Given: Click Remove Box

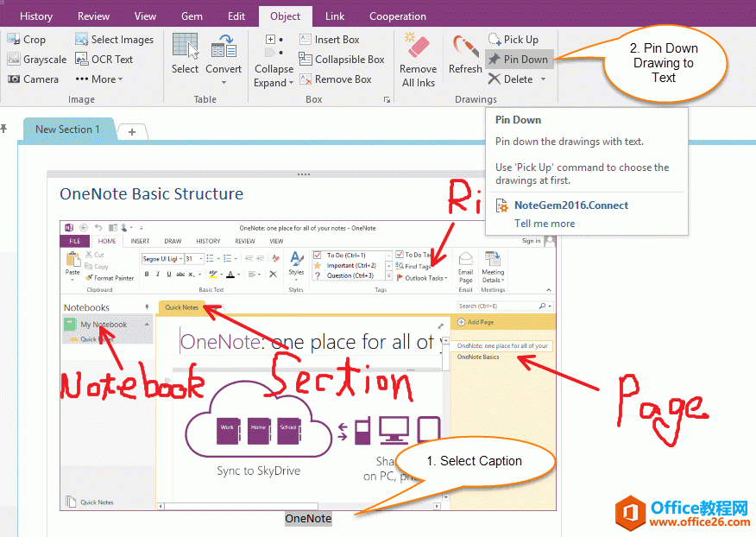Looking at the screenshot, I should (x=336, y=79).
